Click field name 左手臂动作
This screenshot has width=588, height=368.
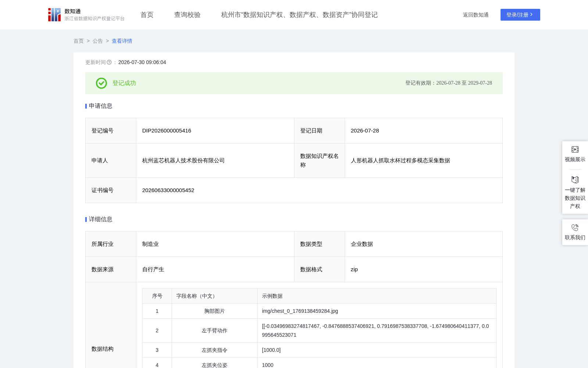215,330
